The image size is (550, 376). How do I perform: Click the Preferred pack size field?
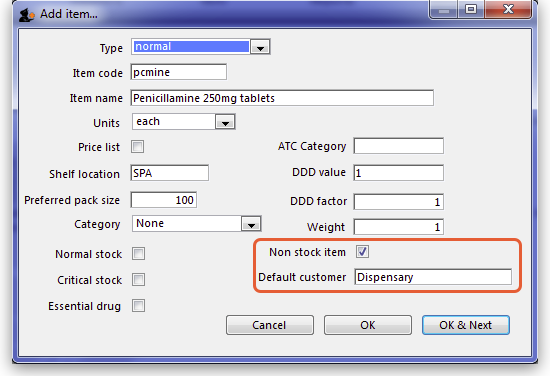pyautogui.click(x=163, y=200)
